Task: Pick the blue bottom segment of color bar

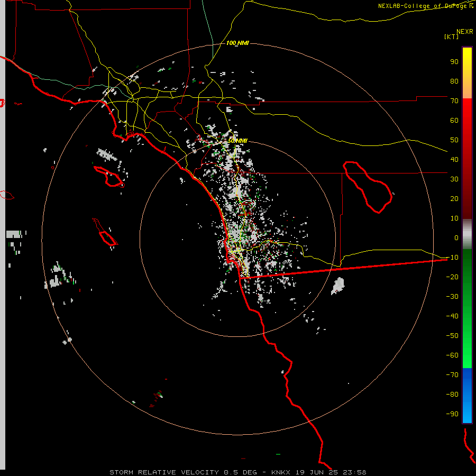Action: click(x=467, y=396)
